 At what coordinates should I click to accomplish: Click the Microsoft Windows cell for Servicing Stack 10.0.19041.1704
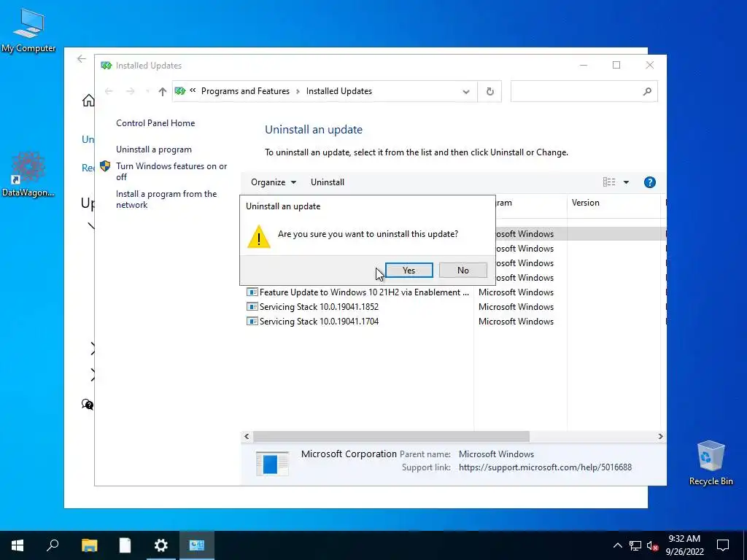point(516,322)
